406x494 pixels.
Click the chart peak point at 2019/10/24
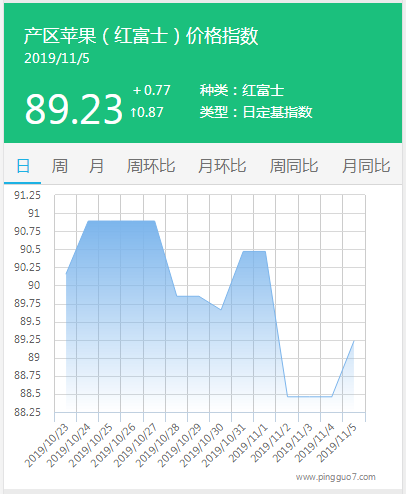88,221
